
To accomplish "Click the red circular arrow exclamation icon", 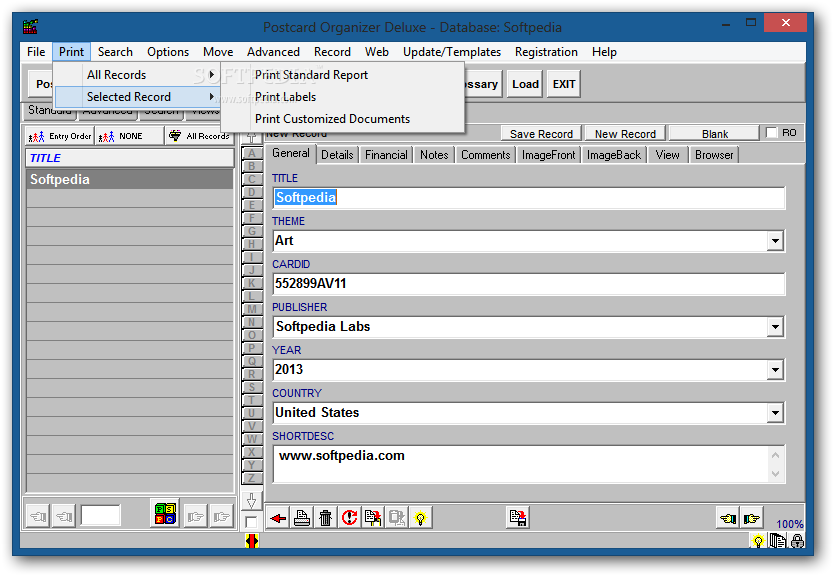I will tap(349, 517).
